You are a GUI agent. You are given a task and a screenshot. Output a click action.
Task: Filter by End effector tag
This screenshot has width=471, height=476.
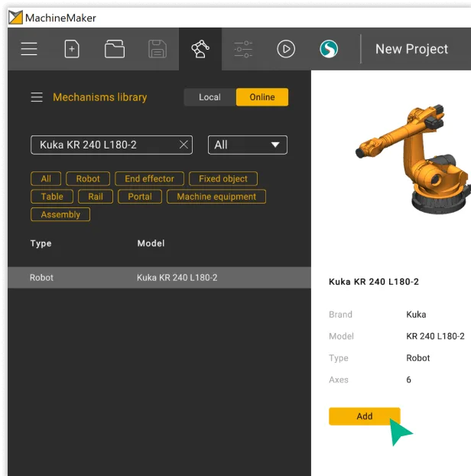tap(149, 178)
